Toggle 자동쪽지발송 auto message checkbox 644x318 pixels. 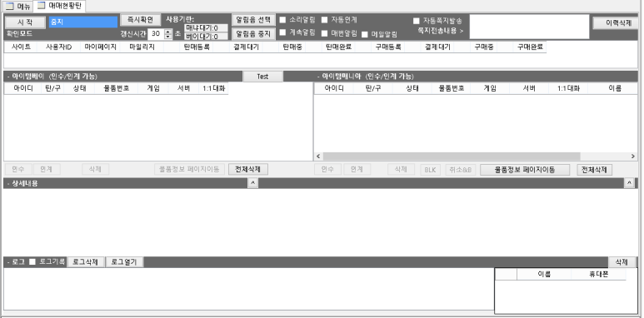point(417,21)
